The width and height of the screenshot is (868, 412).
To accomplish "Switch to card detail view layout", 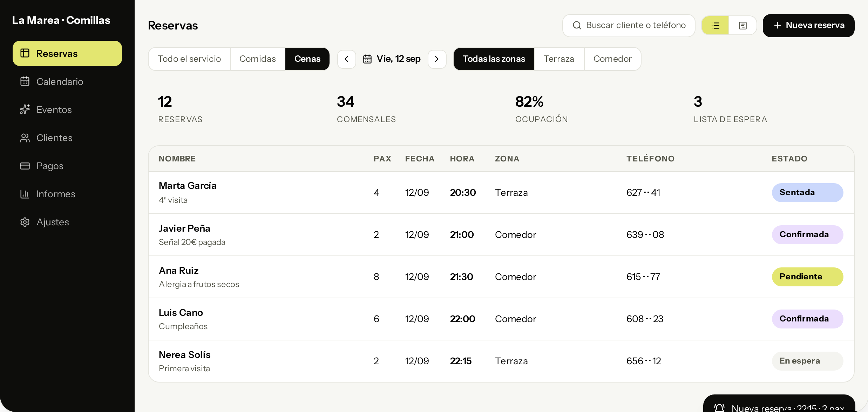I will [x=742, y=25].
